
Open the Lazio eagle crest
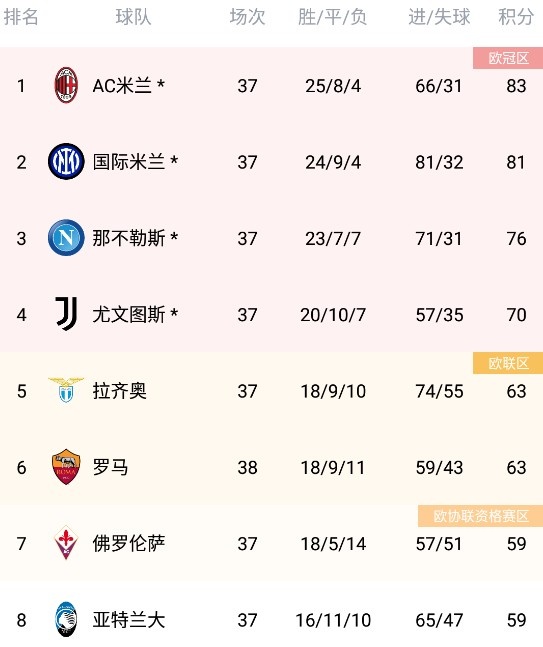66,390
